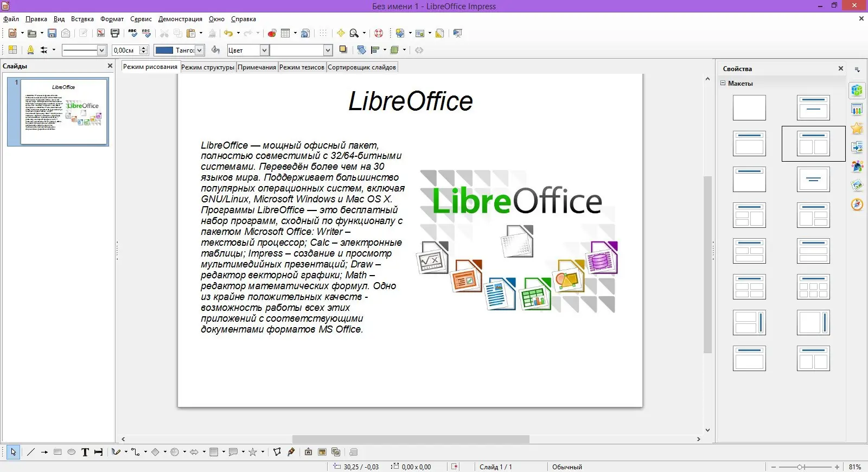Open Fontwork Gallery from drawing toolbar
This screenshot has height=472, width=868.
(x=309, y=452)
